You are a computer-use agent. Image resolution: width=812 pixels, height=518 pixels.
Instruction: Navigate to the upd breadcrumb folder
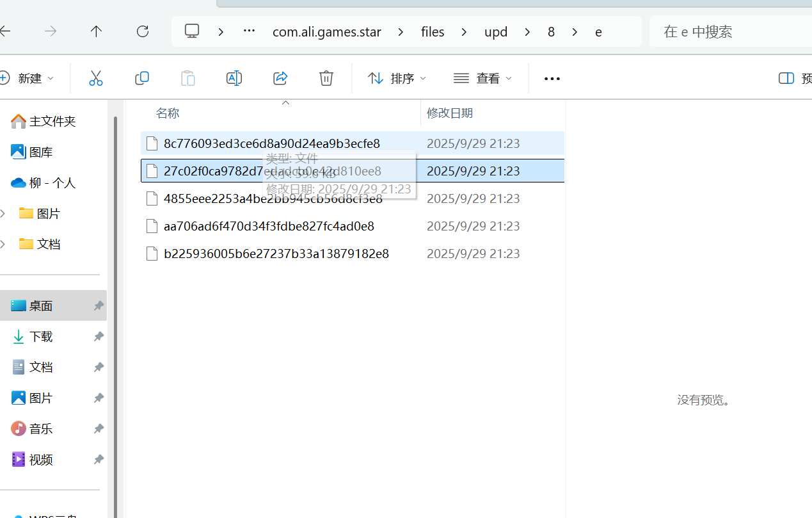496,31
